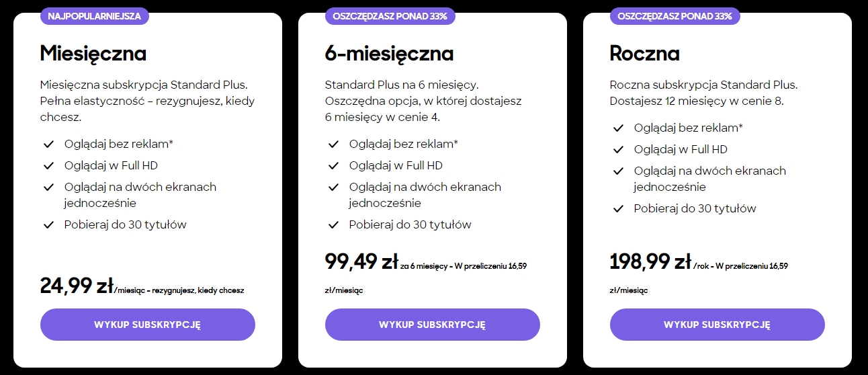868x375 pixels.
Task: Click the 24,99 zł monthly price
Action: [x=77, y=286]
